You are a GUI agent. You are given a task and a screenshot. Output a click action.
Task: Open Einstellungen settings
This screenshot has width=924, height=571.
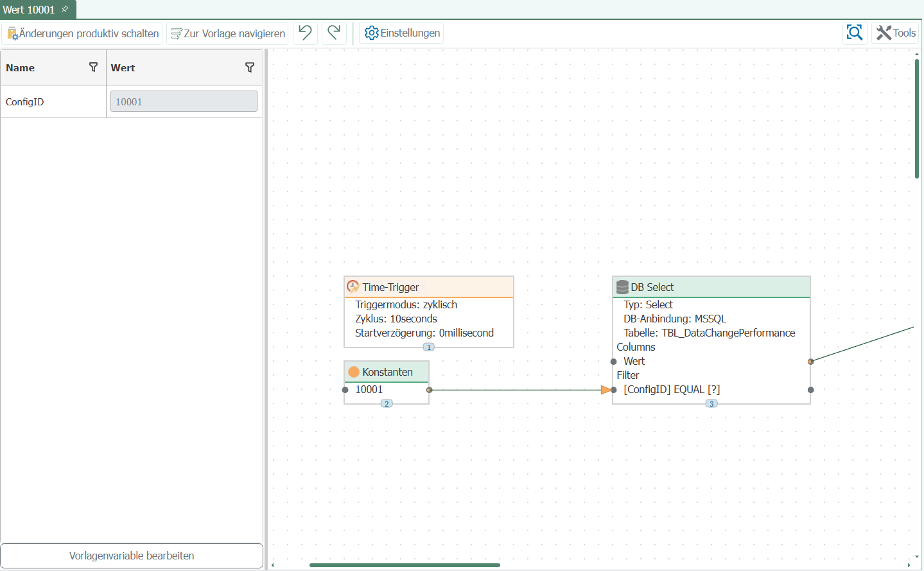(402, 33)
